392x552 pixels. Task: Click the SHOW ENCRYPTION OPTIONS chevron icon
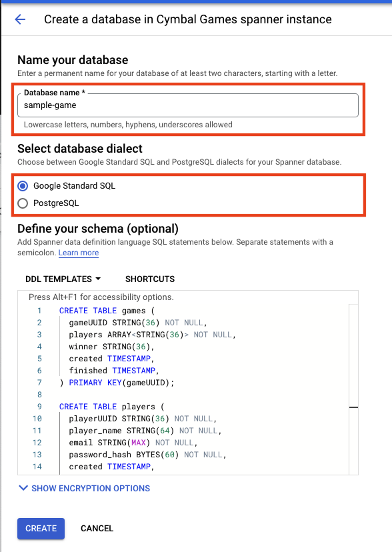tap(23, 488)
